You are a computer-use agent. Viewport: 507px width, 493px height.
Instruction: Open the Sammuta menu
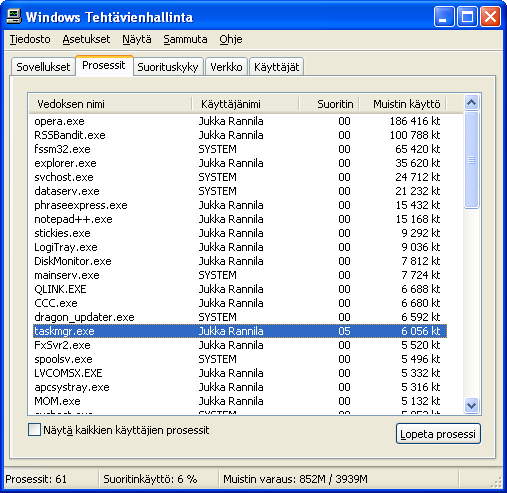[x=185, y=39]
